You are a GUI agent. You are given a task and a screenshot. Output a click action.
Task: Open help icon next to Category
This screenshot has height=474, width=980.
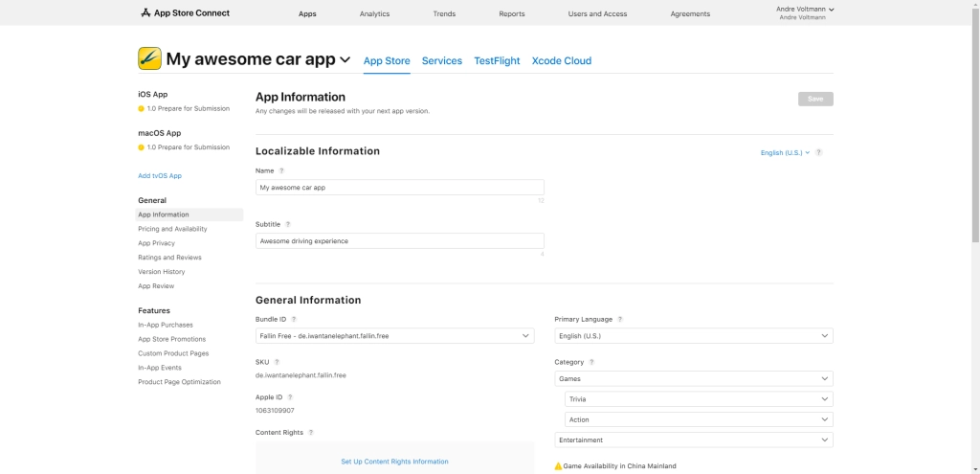point(591,361)
